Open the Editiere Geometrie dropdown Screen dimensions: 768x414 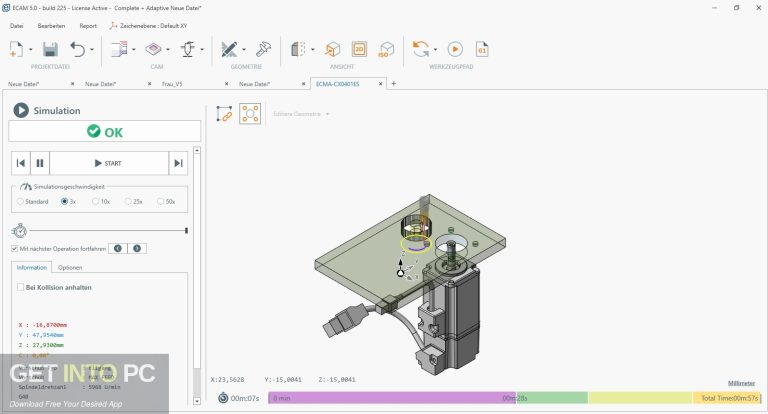[x=300, y=114]
